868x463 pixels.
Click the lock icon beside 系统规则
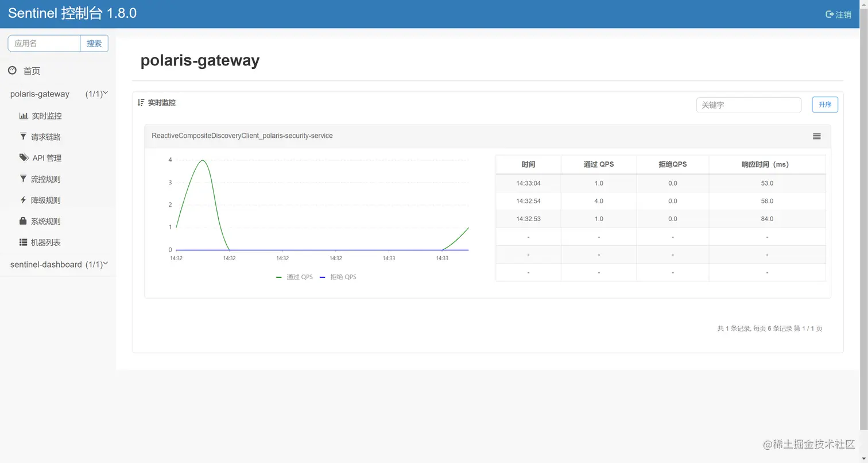click(x=23, y=221)
